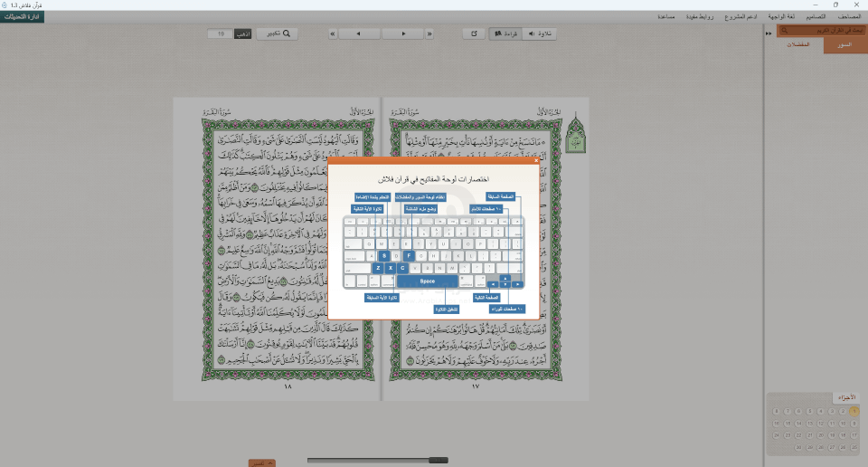
Task: Select Juz 3 circle
Action: point(832,411)
